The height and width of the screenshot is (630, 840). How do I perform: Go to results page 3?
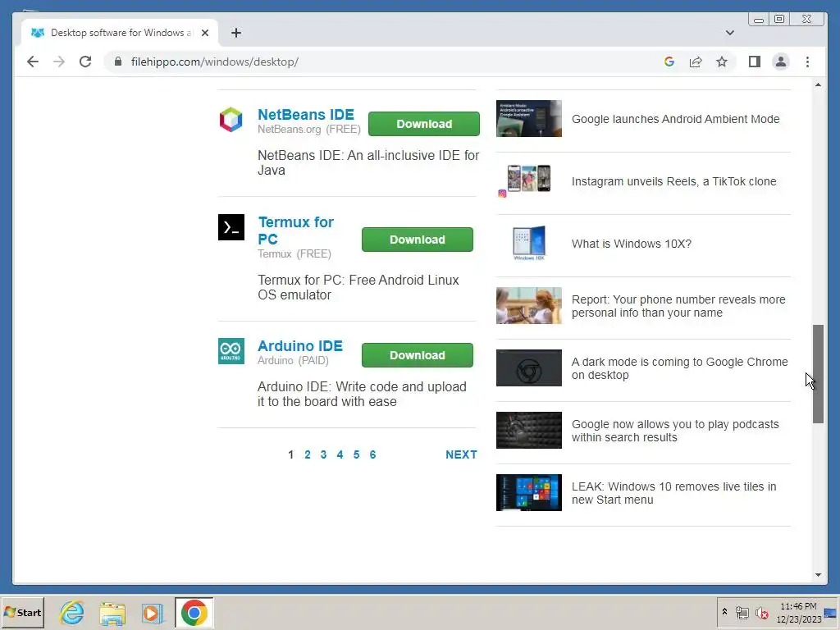[x=323, y=454]
